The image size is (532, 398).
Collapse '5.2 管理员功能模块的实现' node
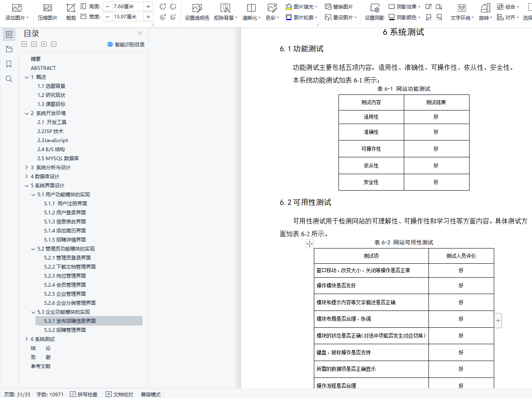click(33, 249)
